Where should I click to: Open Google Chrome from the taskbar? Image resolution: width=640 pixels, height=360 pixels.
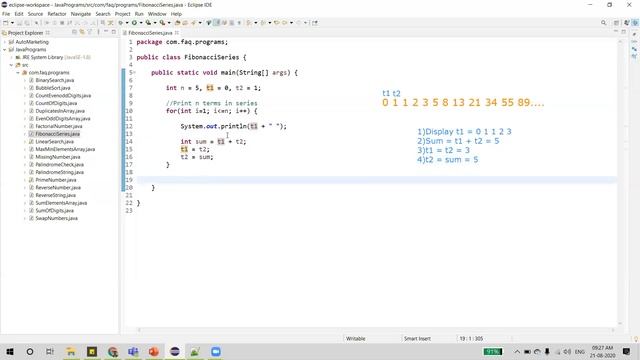(x=113, y=351)
